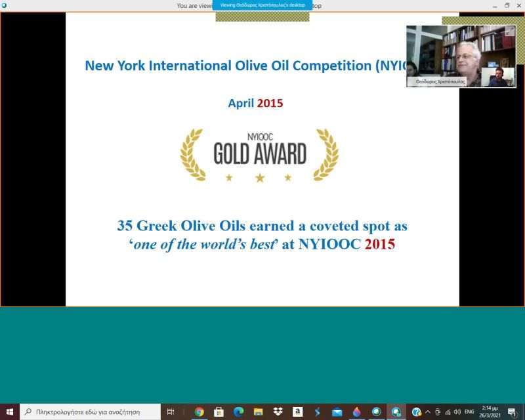This screenshot has width=525, height=420.
Task: Open the clock and calendar flyout
Action: (x=490, y=411)
